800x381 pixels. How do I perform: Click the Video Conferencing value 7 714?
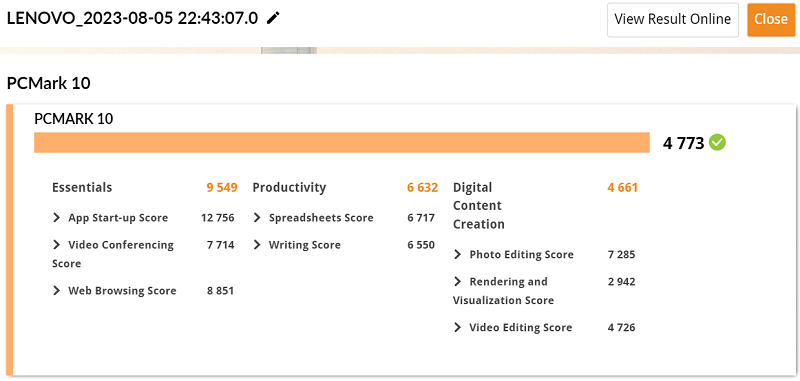(x=220, y=245)
